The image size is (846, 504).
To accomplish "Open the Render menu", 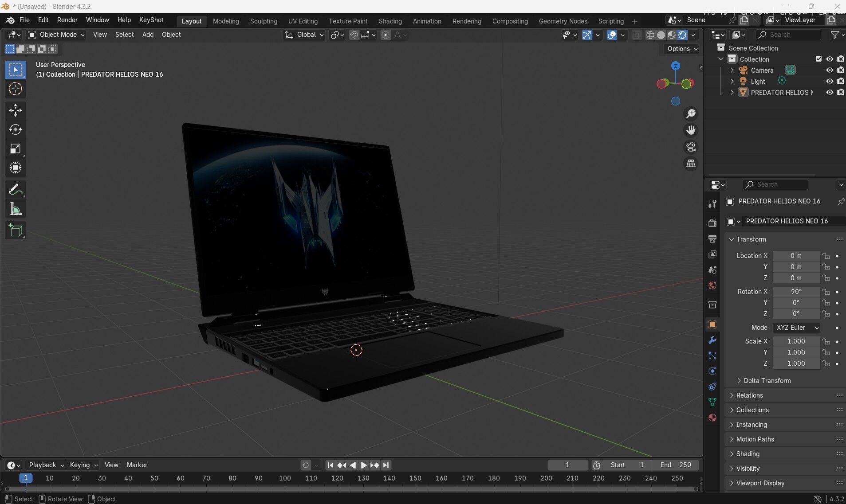I will (x=67, y=20).
